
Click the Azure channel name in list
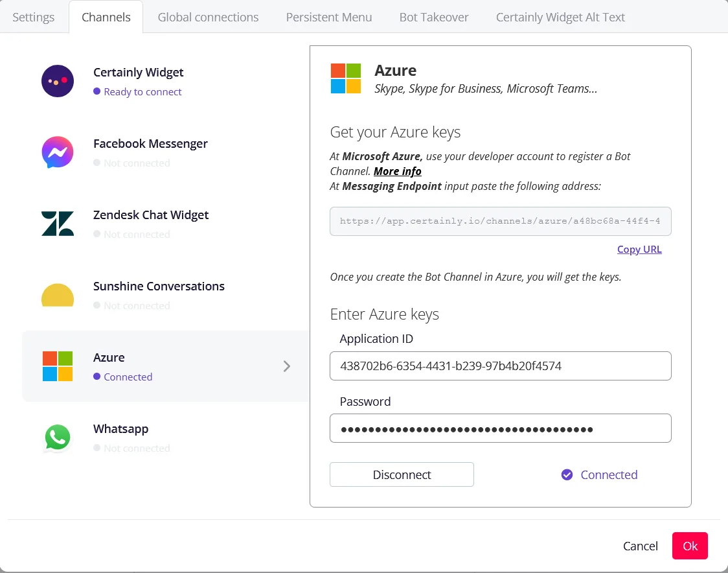point(109,358)
